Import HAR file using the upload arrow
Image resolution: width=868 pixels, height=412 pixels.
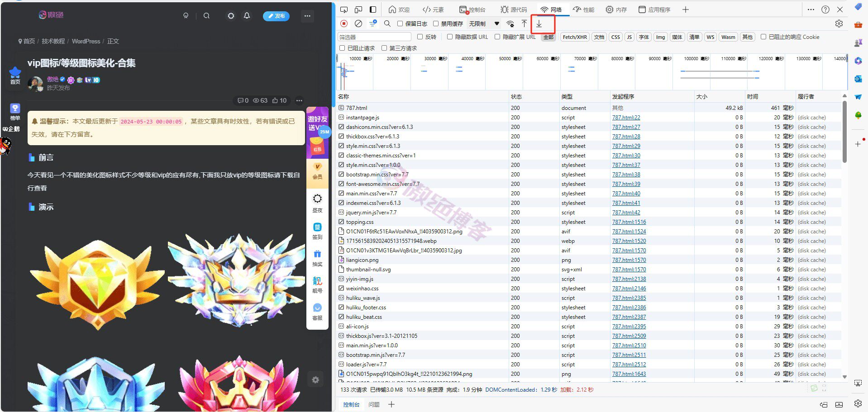point(524,24)
